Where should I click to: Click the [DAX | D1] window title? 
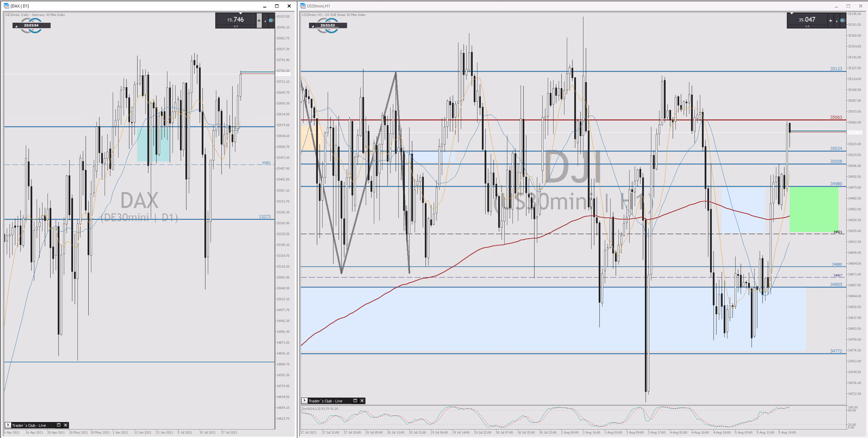(x=20, y=6)
